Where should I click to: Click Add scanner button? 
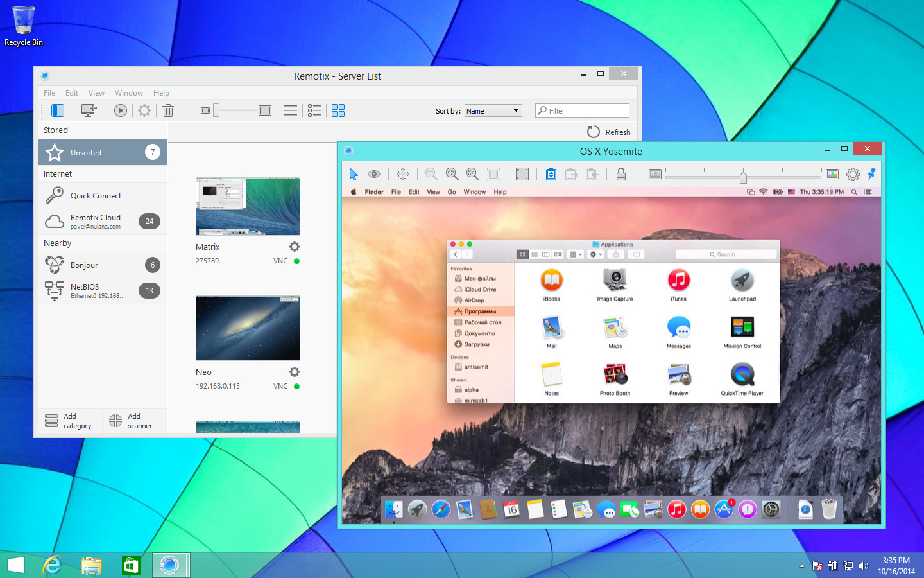point(132,421)
